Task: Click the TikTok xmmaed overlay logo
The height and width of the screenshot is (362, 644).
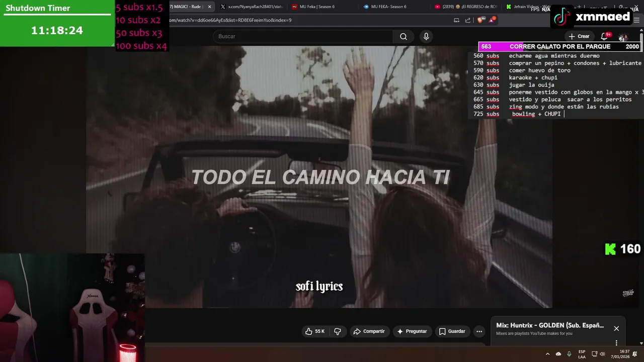Action: click(561, 17)
